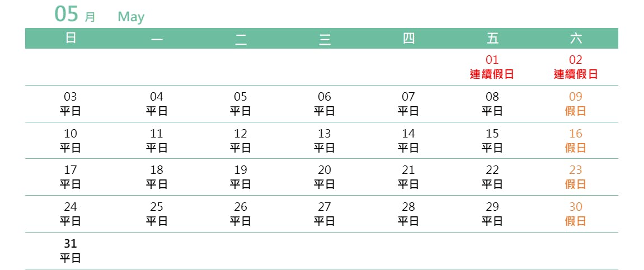Image resolution: width=644 pixels, height=270 pixels.
Task: Select May 30 假日 cell
Action: pos(576,214)
